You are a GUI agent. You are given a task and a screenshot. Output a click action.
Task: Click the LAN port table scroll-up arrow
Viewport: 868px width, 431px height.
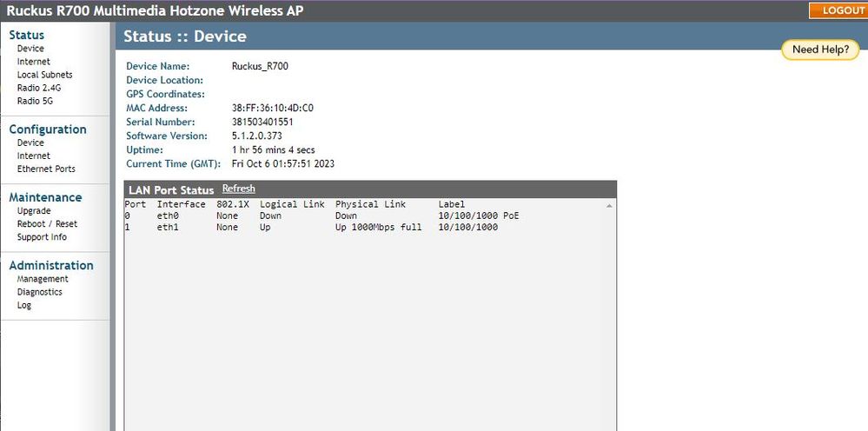click(609, 206)
